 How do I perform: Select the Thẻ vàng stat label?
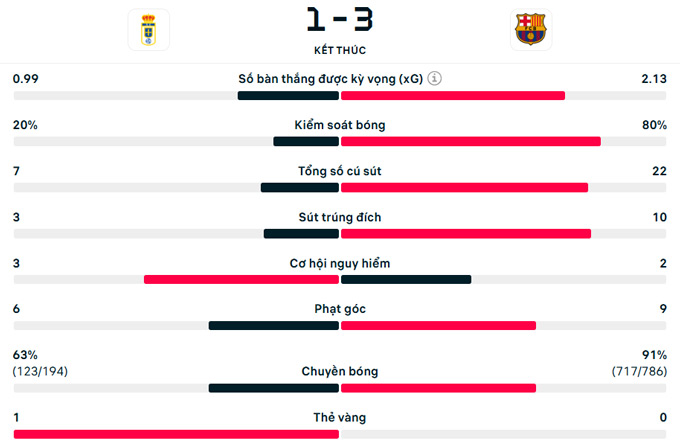pyautogui.click(x=340, y=417)
